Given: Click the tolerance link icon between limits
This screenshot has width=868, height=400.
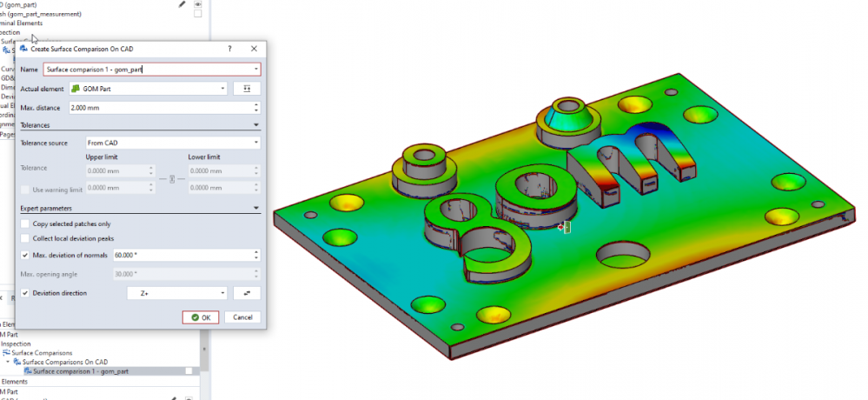Looking at the screenshot, I should [171, 179].
